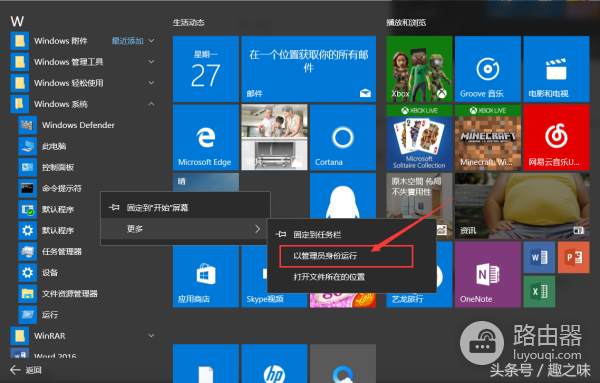This screenshot has width=600, height=383.
Task: Choose 固定到任务栏 in the submenu
Action: click(x=352, y=235)
